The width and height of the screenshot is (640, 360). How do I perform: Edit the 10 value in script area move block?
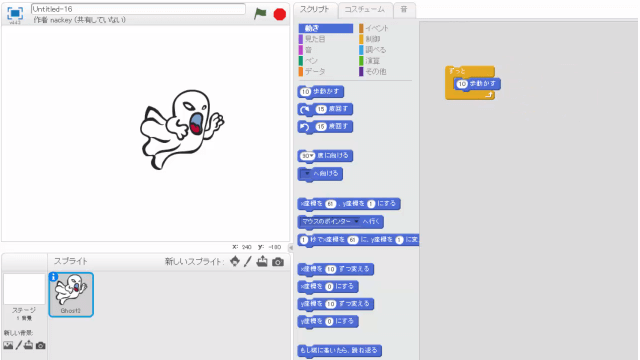click(462, 84)
